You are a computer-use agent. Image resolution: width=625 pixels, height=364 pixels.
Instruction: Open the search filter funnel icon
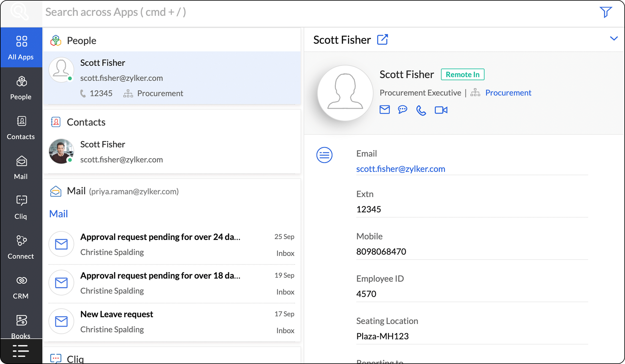click(x=605, y=12)
